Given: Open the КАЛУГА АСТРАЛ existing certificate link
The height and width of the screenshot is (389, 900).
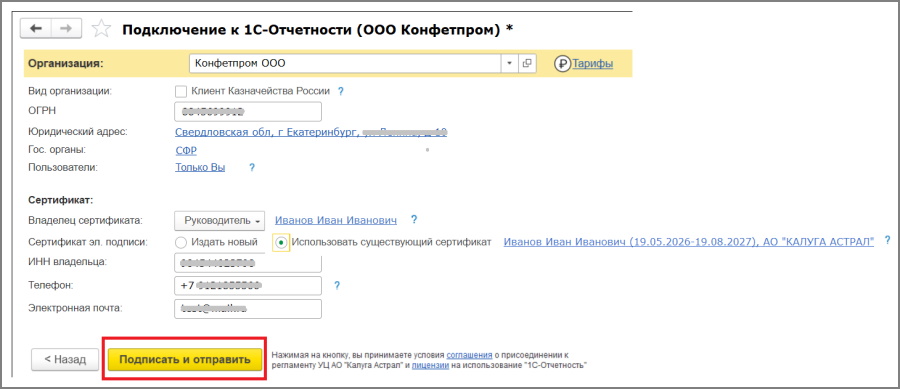Looking at the screenshot, I should 689,242.
